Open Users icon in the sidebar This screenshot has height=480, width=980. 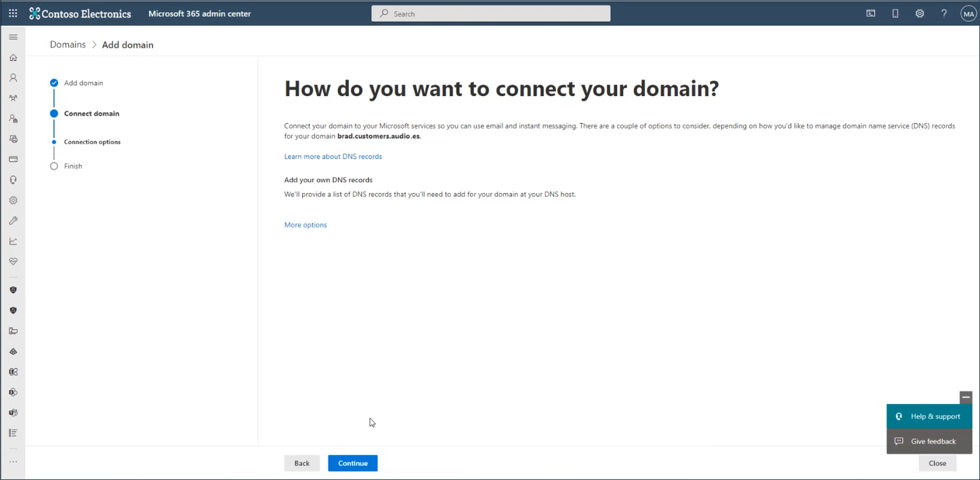tap(13, 78)
